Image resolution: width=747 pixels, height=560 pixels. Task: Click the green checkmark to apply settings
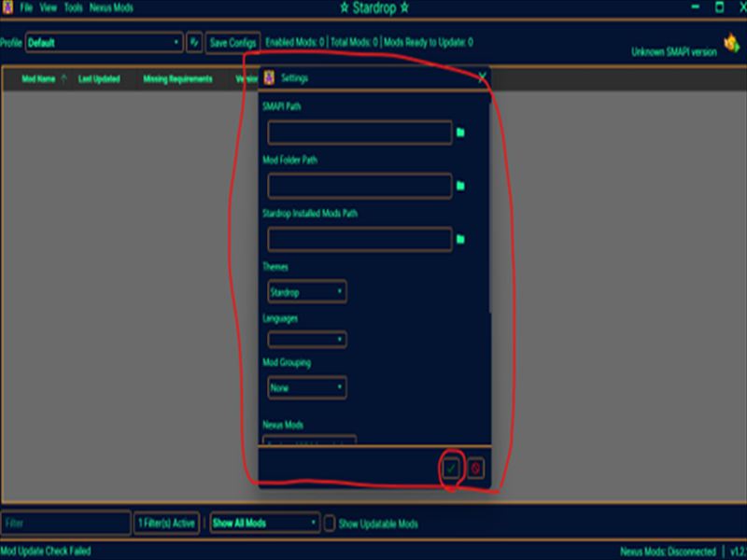452,468
